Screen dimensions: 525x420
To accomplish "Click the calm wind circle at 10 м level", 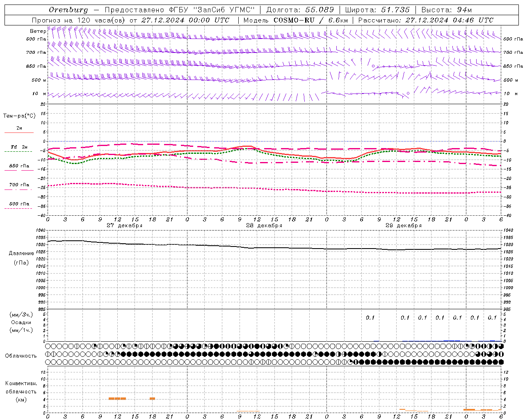I will (x=408, y=94).
